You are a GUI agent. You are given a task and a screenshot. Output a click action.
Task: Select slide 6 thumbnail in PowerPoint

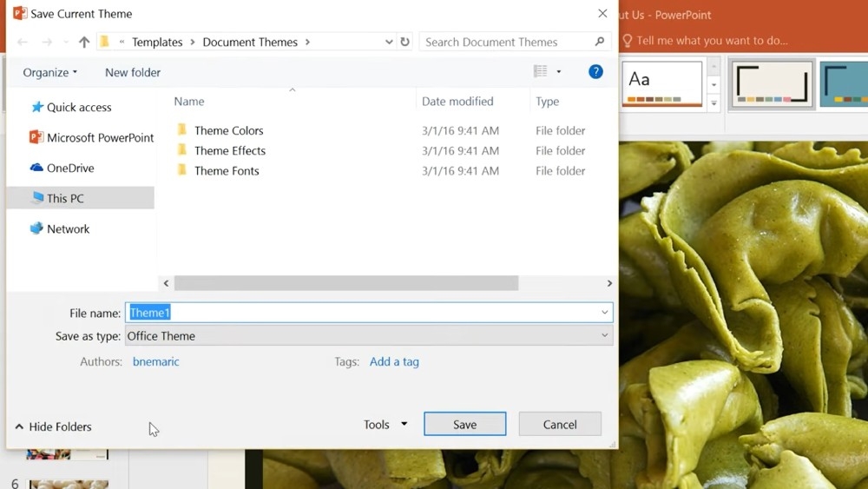[68, 485]
